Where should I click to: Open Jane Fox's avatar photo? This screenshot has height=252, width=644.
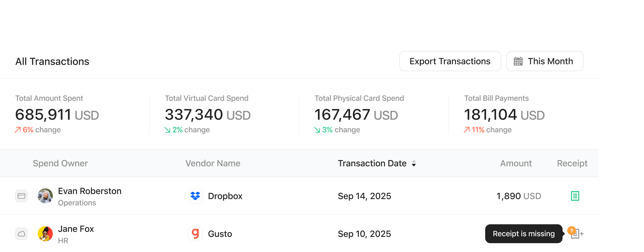[45, 234]
